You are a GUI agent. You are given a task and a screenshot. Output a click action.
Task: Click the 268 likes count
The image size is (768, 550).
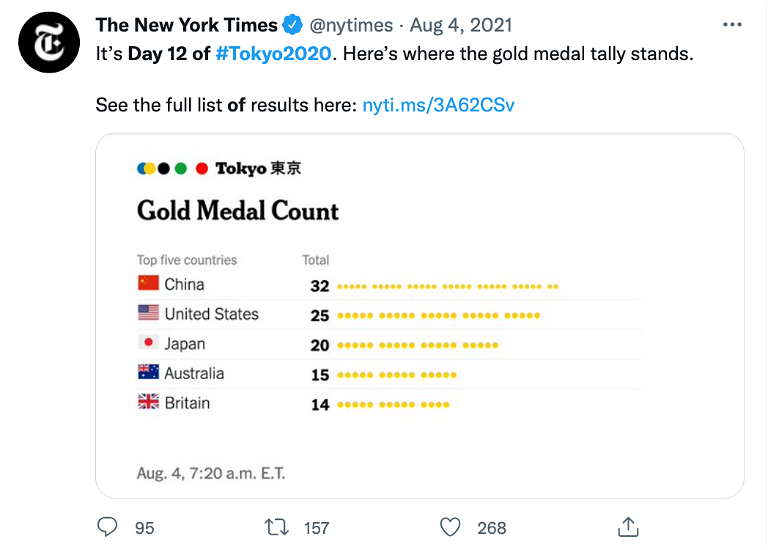click(492, 528)
